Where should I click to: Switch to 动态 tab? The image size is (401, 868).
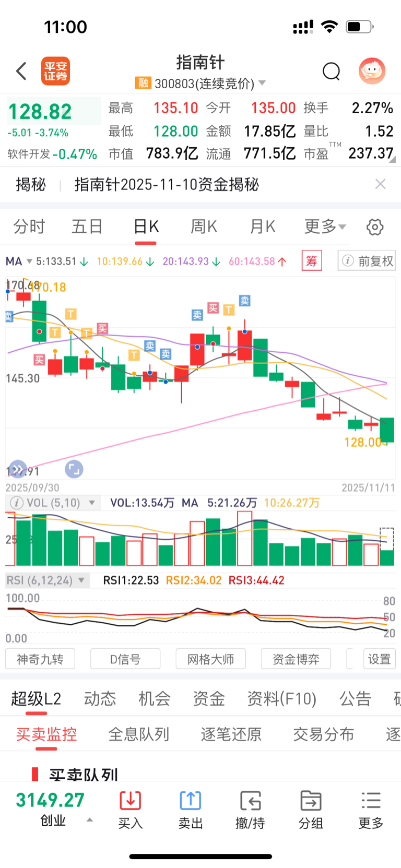point(100,698)
